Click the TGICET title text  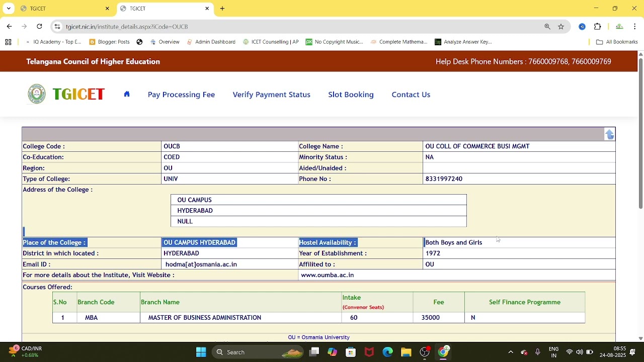[x=78, y=95]
